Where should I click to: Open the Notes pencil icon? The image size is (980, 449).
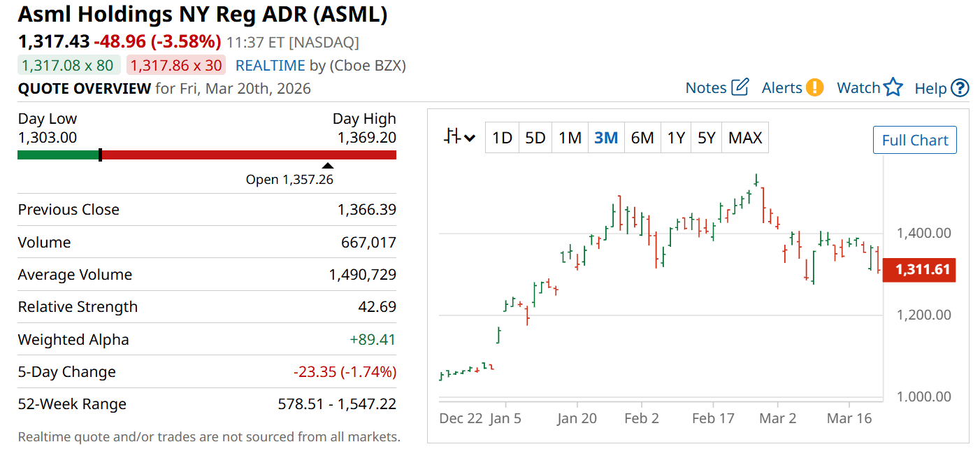[740, 87]
